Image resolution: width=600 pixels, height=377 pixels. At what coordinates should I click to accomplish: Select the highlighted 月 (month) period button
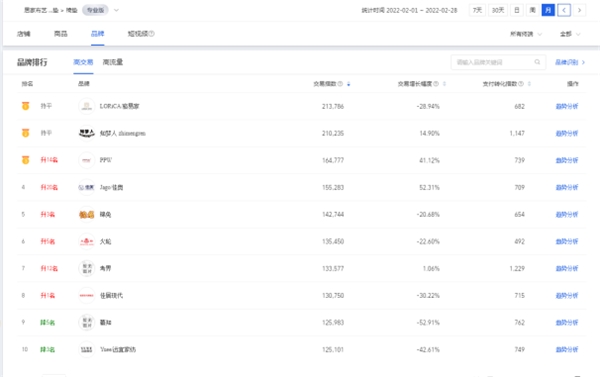(548, 10)
